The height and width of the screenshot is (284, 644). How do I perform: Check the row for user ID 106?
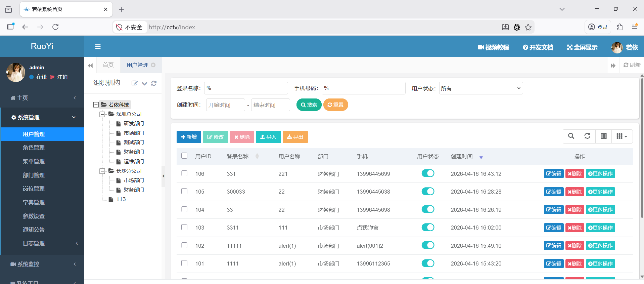tap(184, 173)
